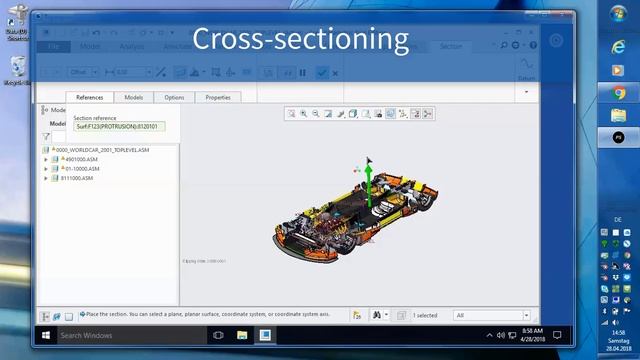The image size is (640, 360).
Task: Click the Model Tree panel tab icon
Action: tap(44, 110)
